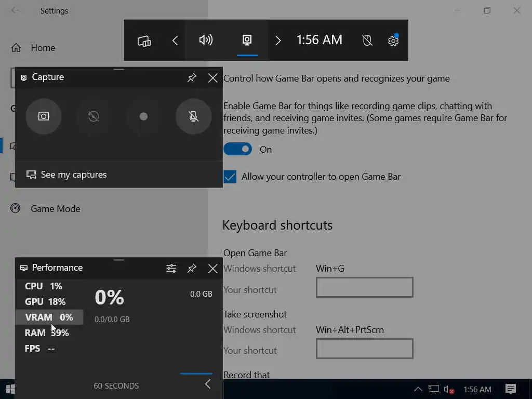Toggle mouse click-through icon in Game Bar
Image resolution: width=532 pixels, height=399 pixels.
[367, 41]
